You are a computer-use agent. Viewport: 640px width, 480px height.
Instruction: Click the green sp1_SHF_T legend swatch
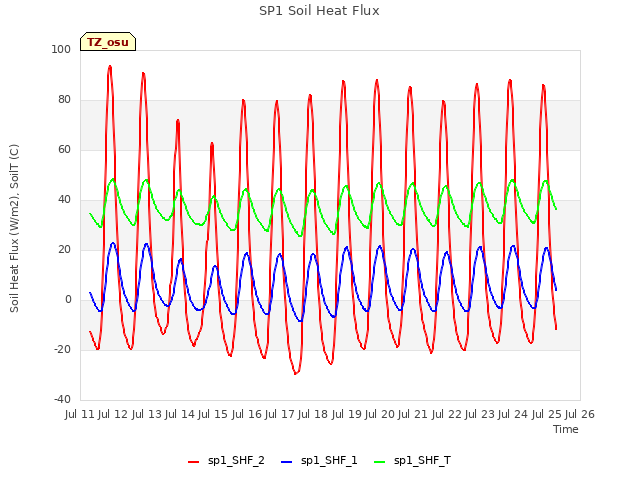(x=380, y=462)
